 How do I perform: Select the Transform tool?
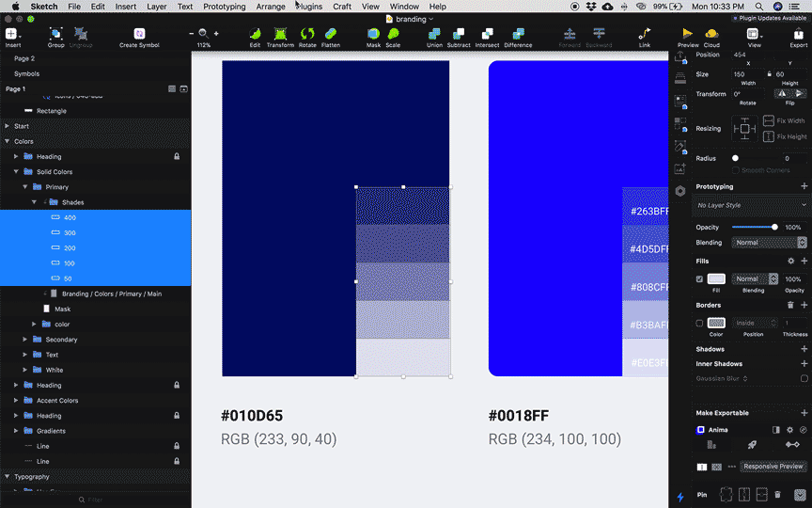pyautogui.click(x=280, y=34)
